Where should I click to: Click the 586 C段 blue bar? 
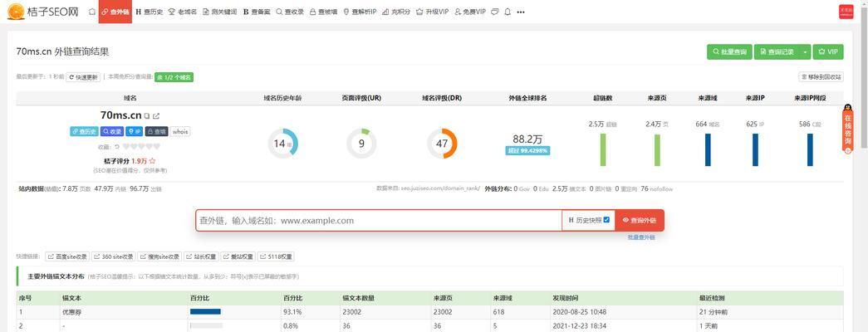[x=811, y=149]
